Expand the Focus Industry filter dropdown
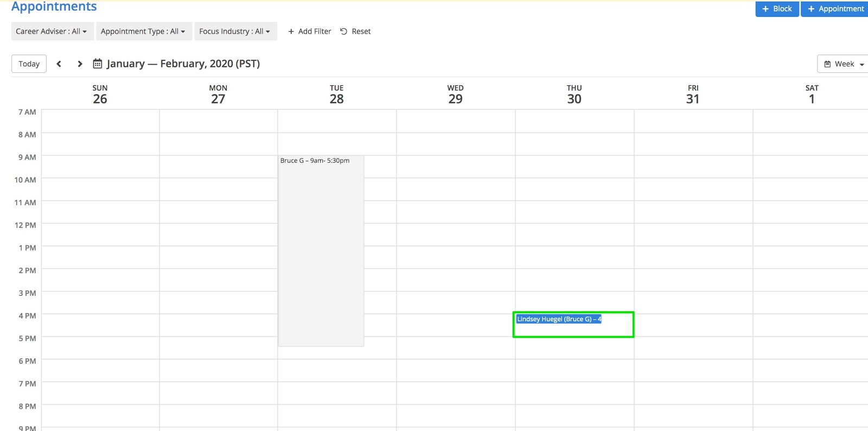Screen dimensions: 868x431 coord(235,31)
